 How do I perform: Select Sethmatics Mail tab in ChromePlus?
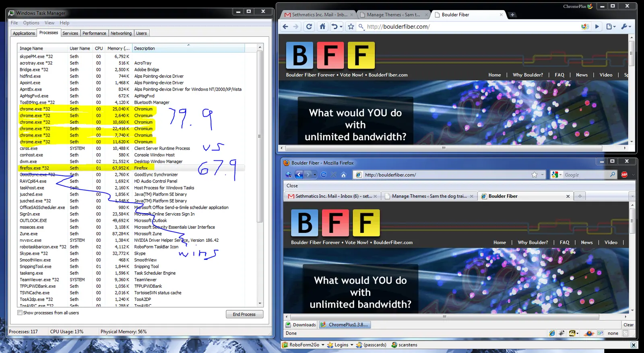coord(319,15)
